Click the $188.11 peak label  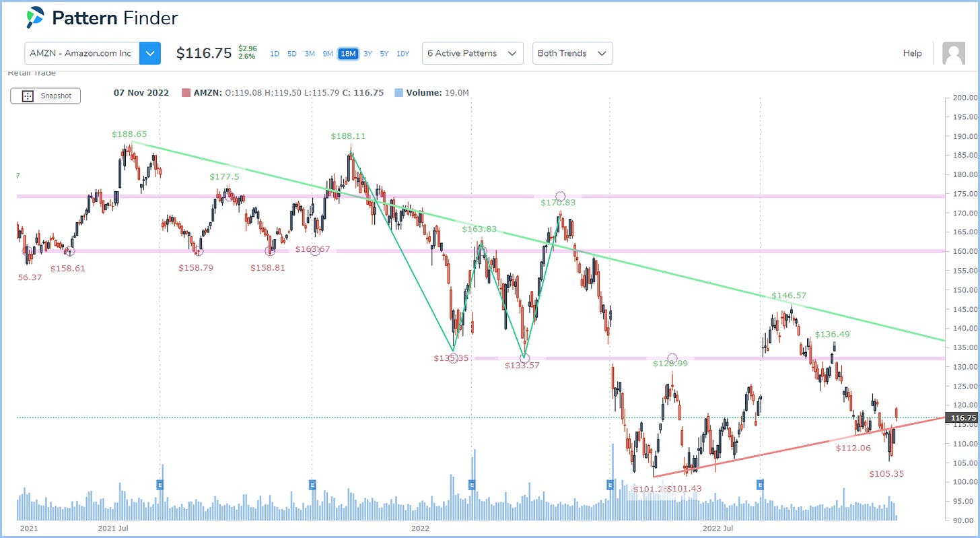pyautogui.click(x=348, y=136)
